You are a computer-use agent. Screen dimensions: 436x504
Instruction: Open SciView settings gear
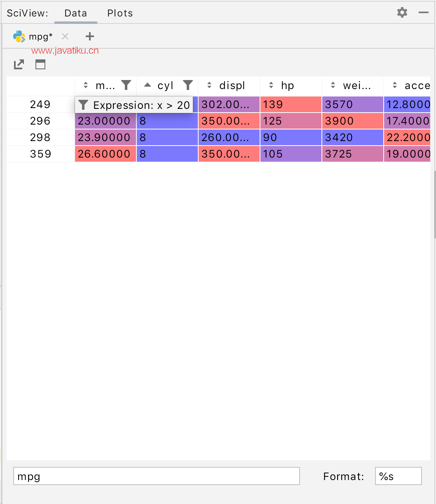coord(402,12)
